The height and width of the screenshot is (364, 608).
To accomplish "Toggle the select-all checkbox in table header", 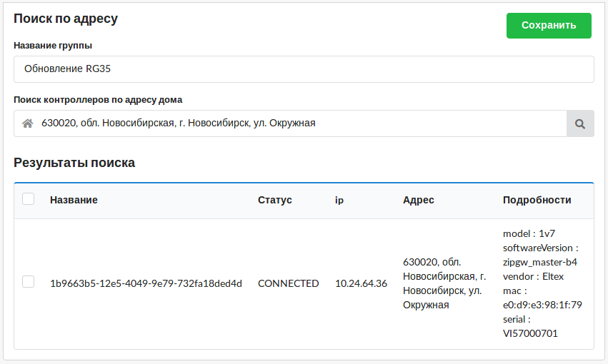I will coord(29,199).
